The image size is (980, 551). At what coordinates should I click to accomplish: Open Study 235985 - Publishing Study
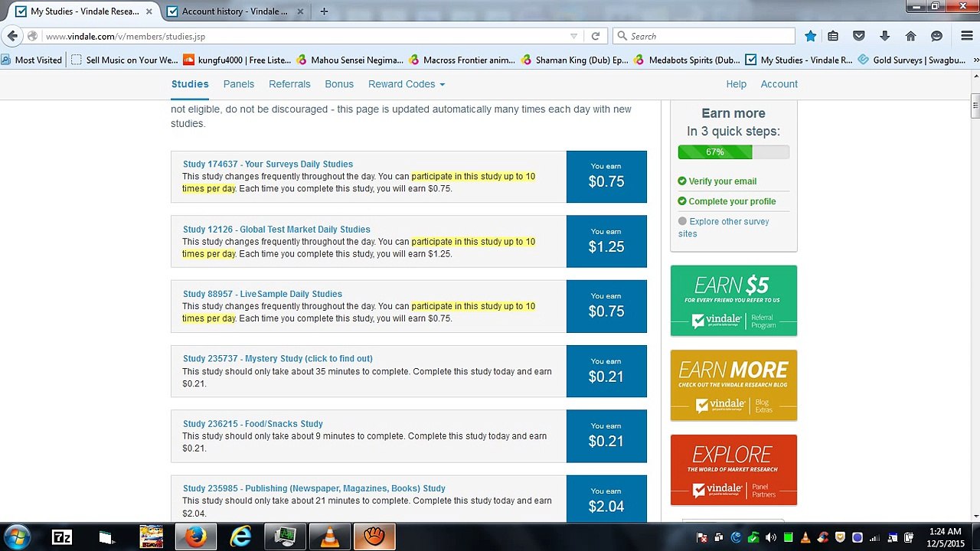tap(314, 488)
